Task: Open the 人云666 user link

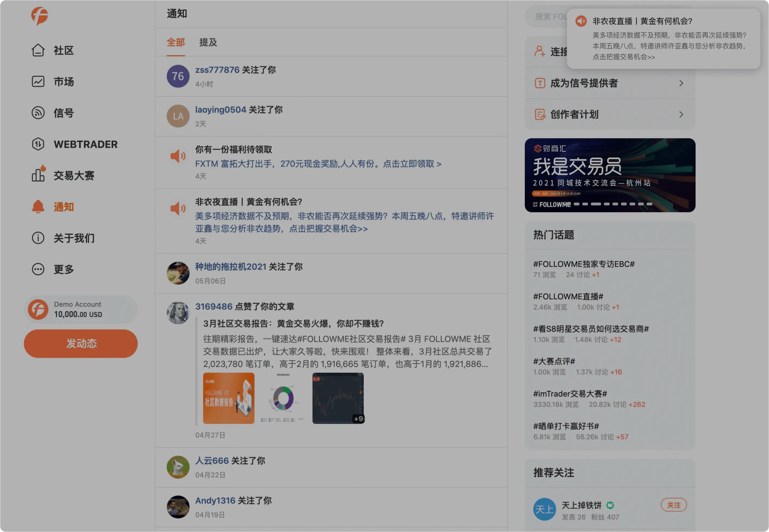Action: [x=212, y=461]
